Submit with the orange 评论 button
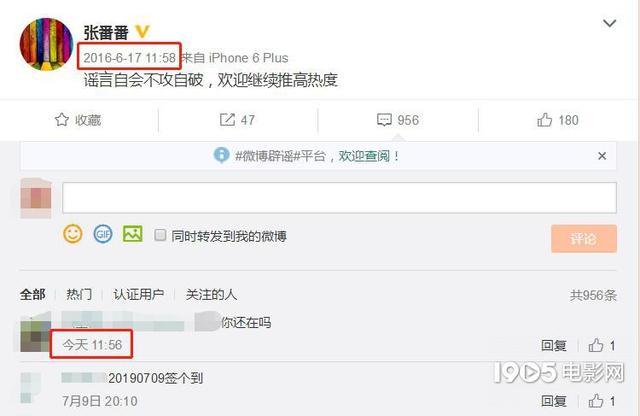The width and height of the screenshot is (640, 416). 584,238
